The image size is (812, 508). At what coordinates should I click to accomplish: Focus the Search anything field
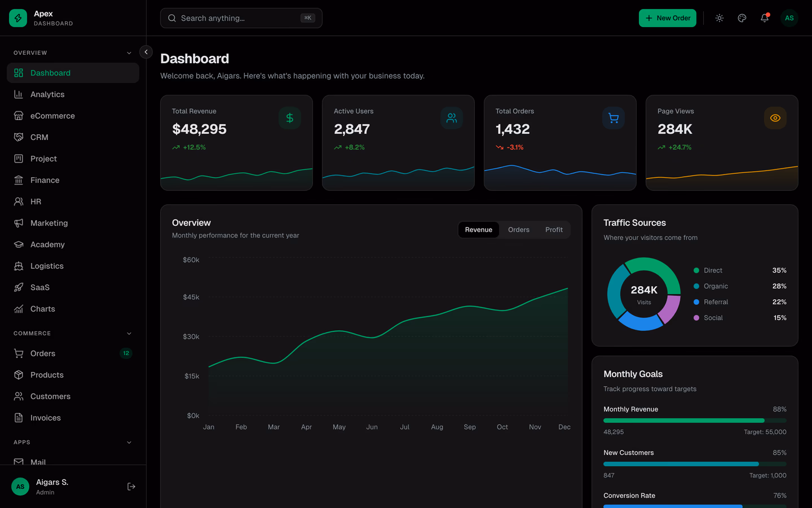[x=241, y=18]
